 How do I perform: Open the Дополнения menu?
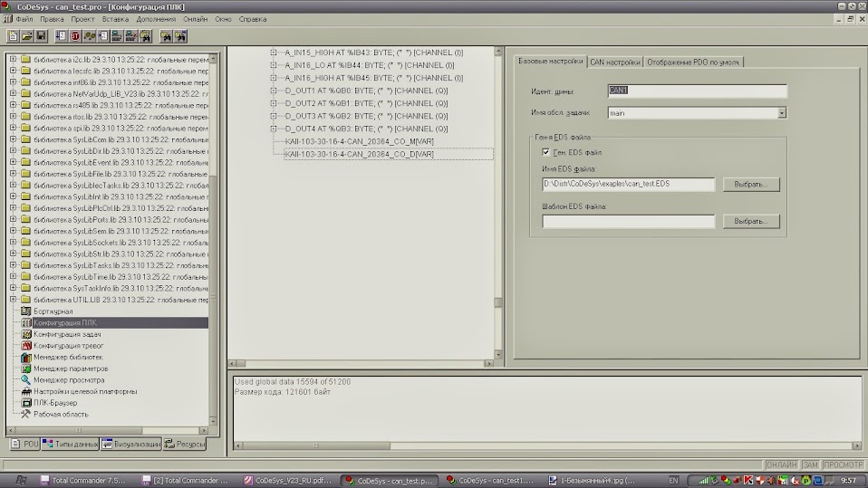[x=156, y=19]
